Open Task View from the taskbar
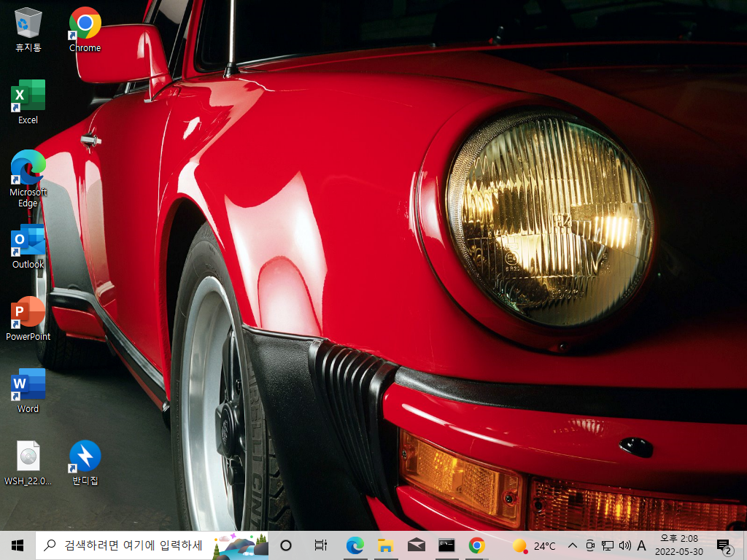 coord(321,545)
